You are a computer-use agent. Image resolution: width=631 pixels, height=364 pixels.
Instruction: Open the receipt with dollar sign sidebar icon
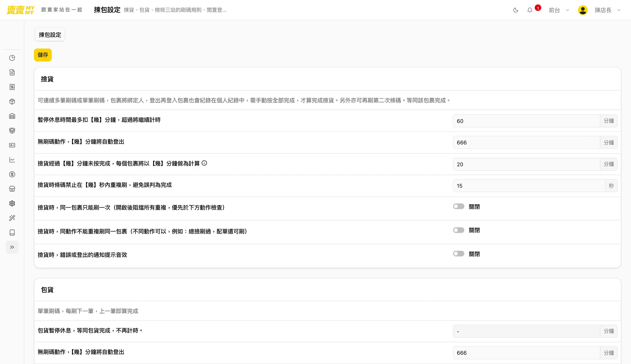[12, 87]
